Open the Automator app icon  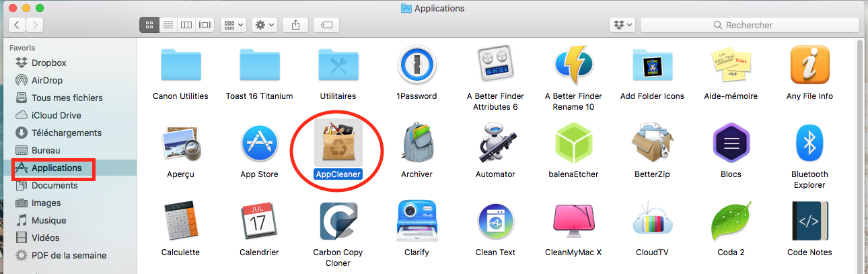(x=495, y=143)
